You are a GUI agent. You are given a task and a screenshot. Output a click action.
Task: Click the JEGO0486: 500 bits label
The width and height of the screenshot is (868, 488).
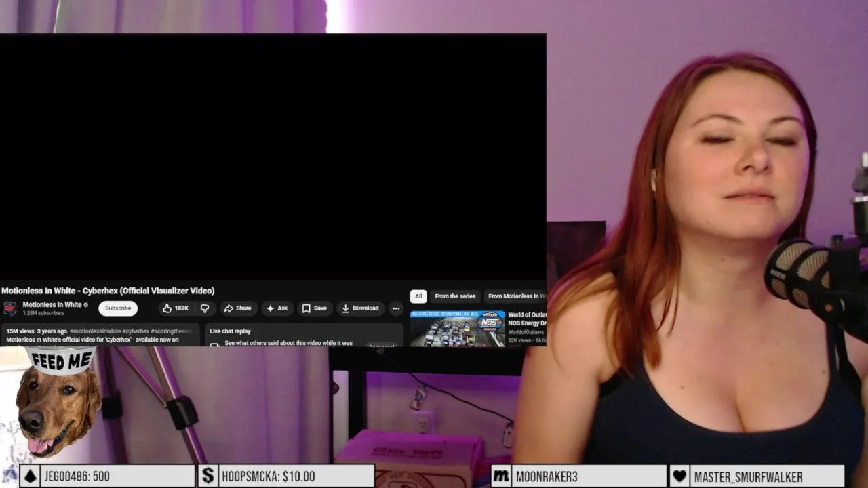[77, 476]
